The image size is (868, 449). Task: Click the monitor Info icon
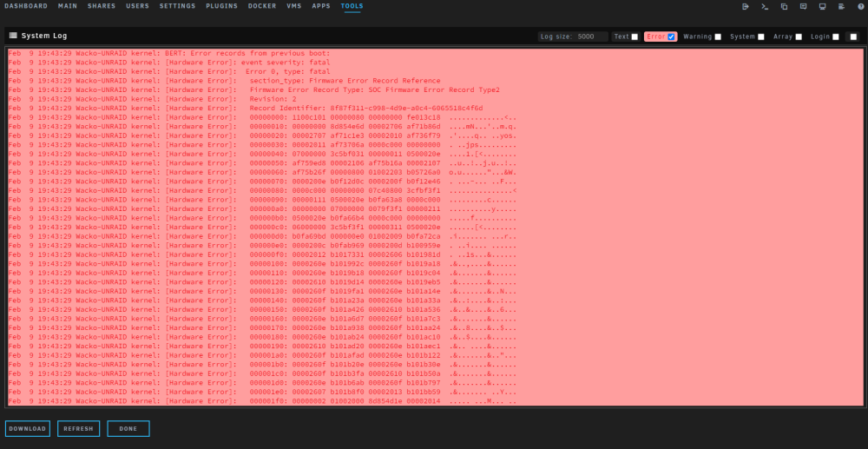pyautogui.click(x=822, y=7)
